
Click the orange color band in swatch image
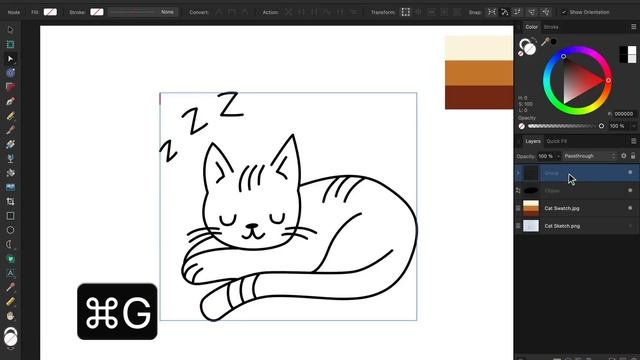[x=479, y=73]
